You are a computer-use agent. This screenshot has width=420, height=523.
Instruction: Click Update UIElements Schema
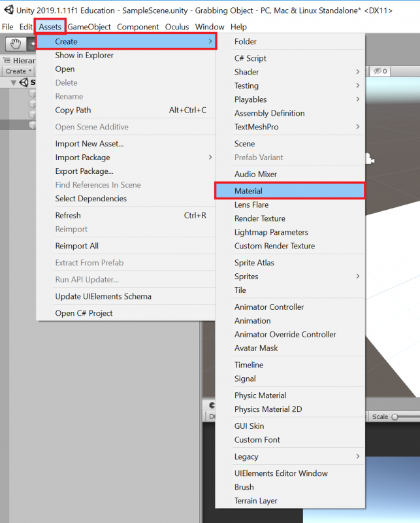point(126,296)
